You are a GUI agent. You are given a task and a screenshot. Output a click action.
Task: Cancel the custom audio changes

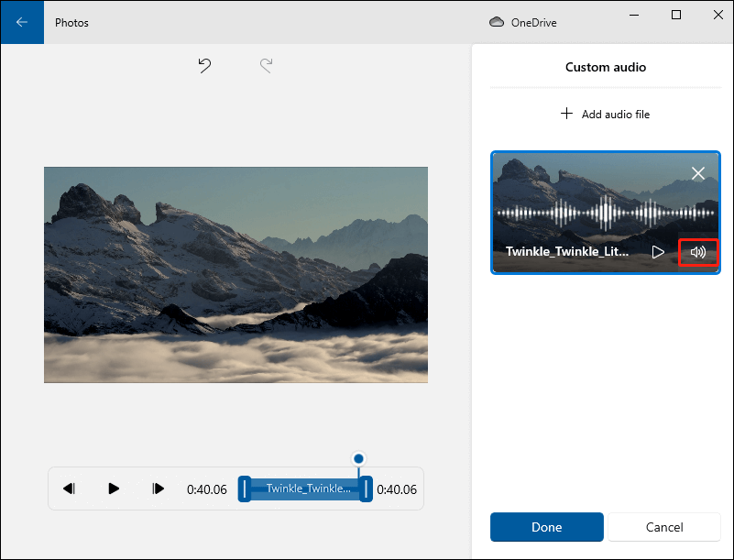tap(663, 527)
